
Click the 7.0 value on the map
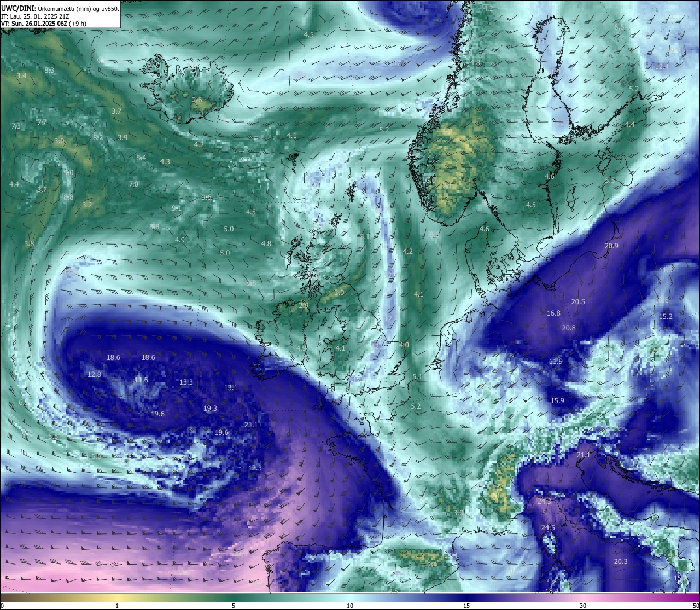coord(133,184)
